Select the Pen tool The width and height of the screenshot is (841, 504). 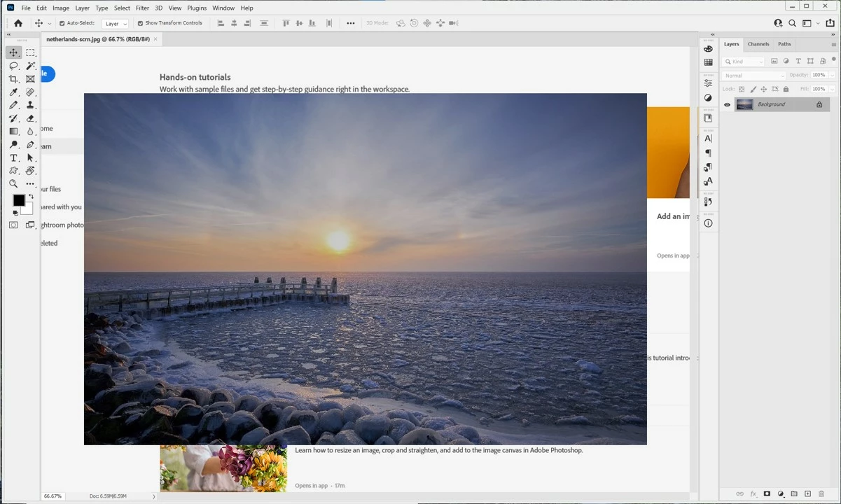click(x=30, y=145)
